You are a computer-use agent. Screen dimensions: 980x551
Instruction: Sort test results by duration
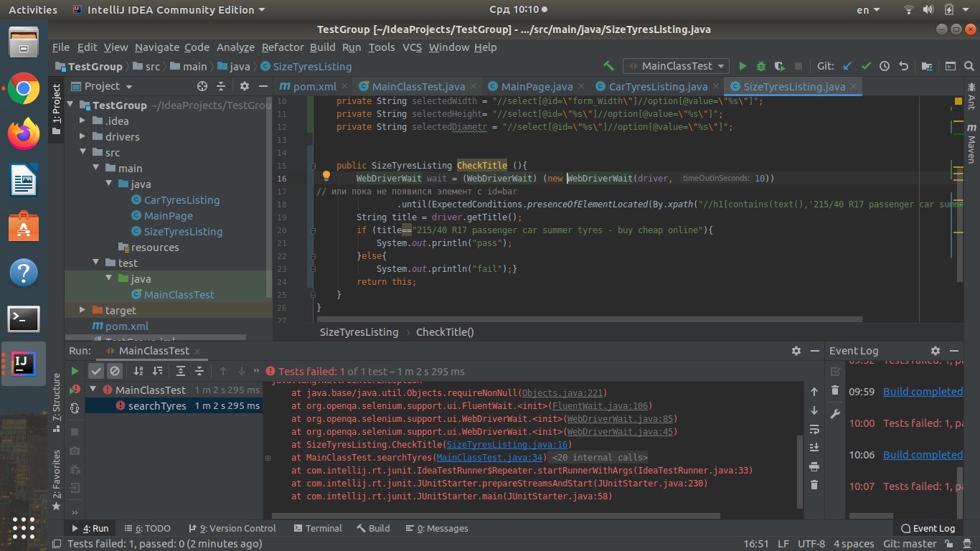[157, 371]
